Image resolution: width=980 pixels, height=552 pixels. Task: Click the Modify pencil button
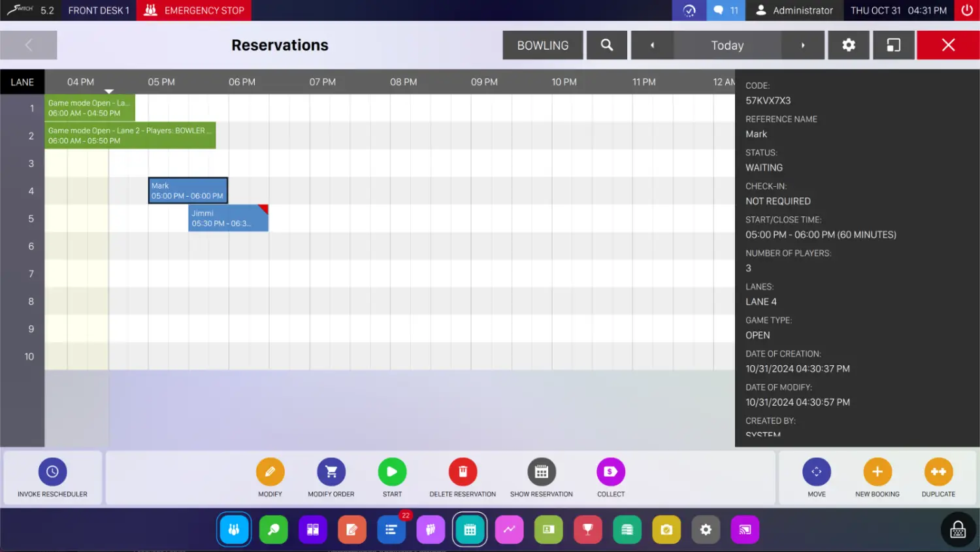[x=270, y=478]
